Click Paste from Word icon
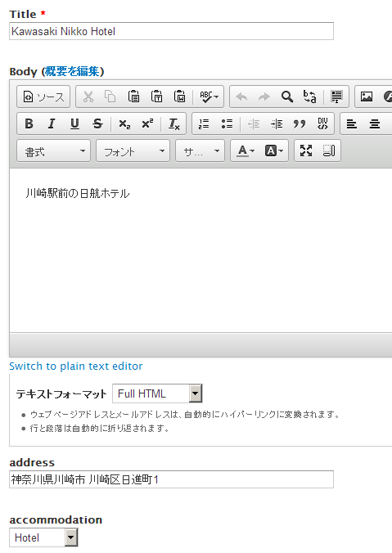392x553 pixels. coord(179,97)
